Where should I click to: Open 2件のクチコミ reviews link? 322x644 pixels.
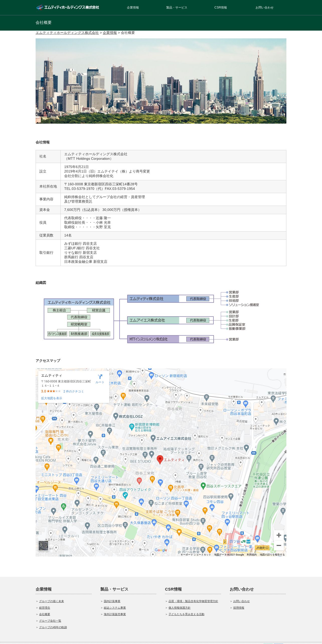tap(73, 391)
